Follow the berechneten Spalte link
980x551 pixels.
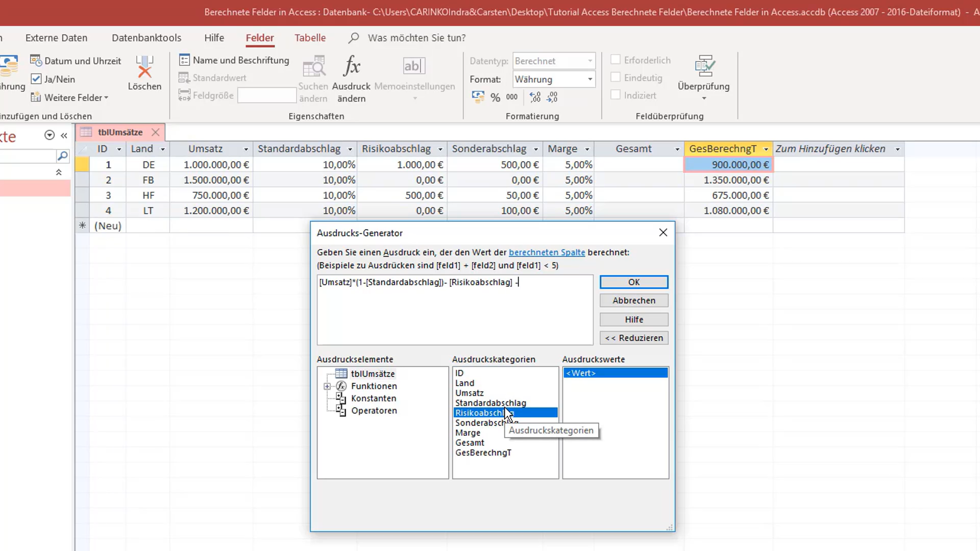pos(547,252)
